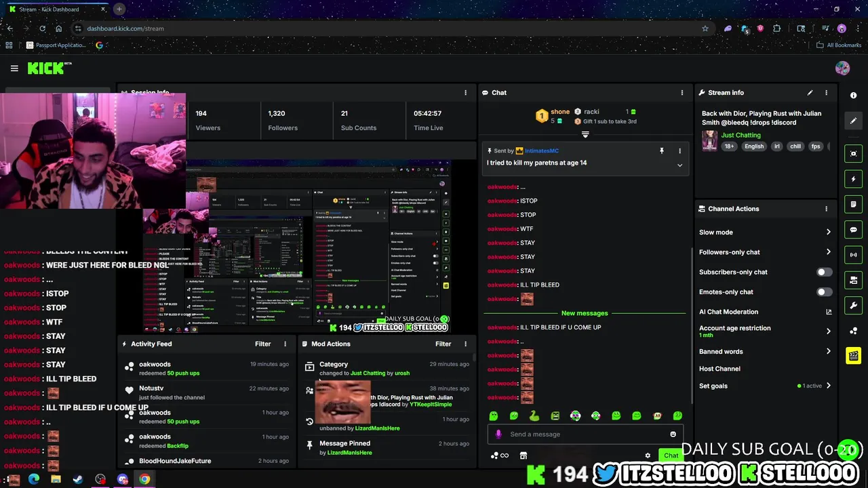The image size is (868, 488).
Task: Click New messages divider in chat
Action: (585, 313)
